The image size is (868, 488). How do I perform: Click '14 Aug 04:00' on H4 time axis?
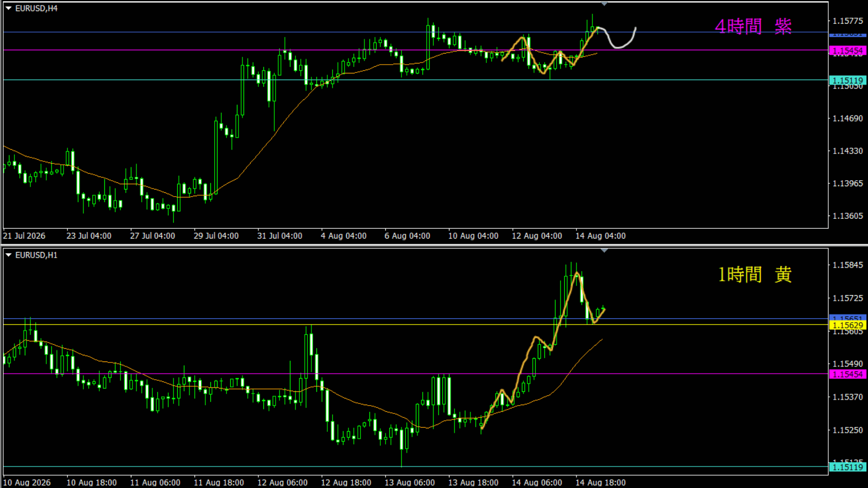click(x=601, y=236)
